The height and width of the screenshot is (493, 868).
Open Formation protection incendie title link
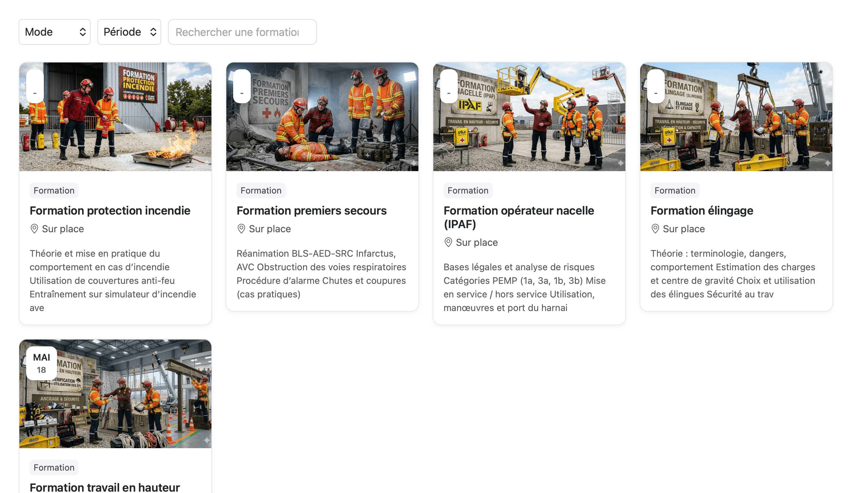[110, 211]
